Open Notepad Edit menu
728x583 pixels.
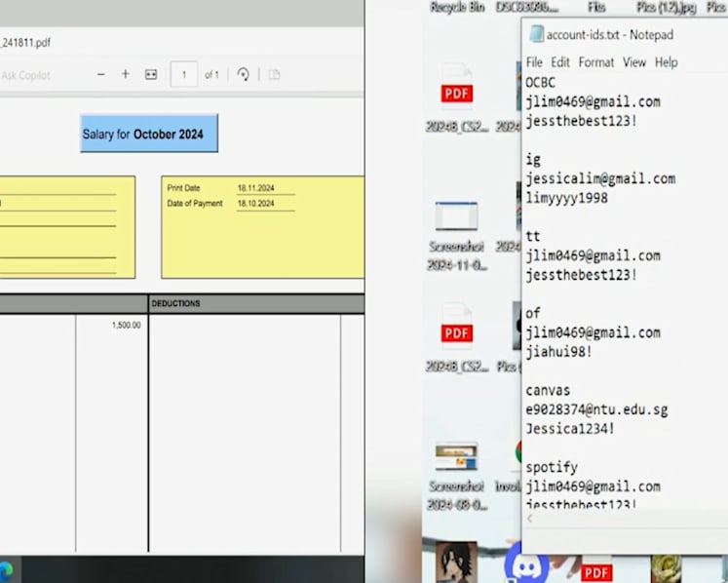pos(560,62)
